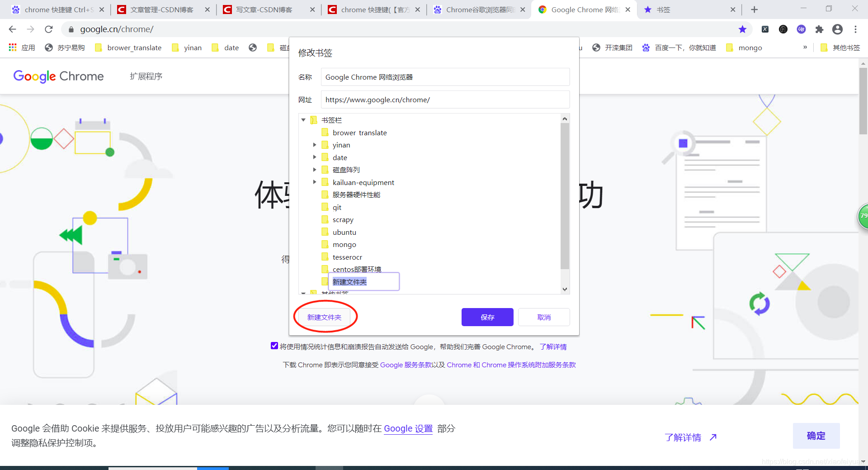Open the 开滦集团 bookmark
The height and width of the screenshot is (470, 868).
tap(612, 47)
